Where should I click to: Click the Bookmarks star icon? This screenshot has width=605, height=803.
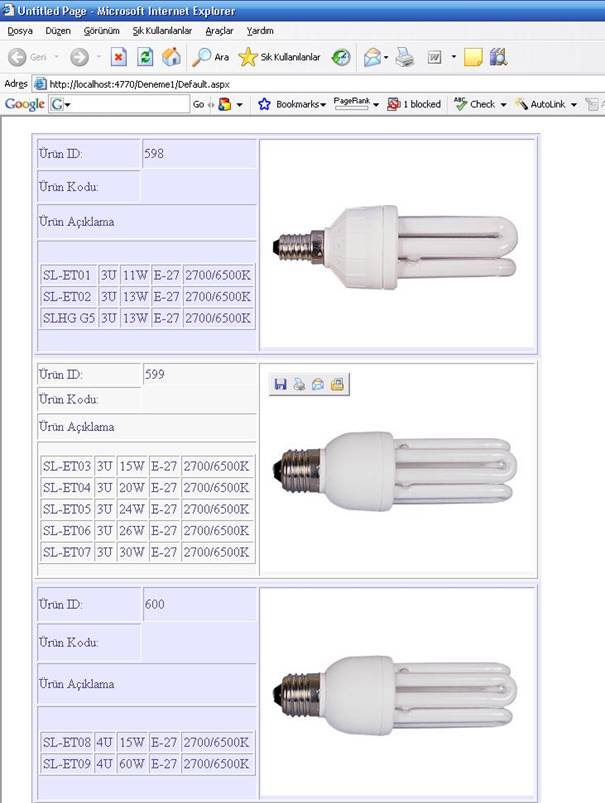[264, 104]
